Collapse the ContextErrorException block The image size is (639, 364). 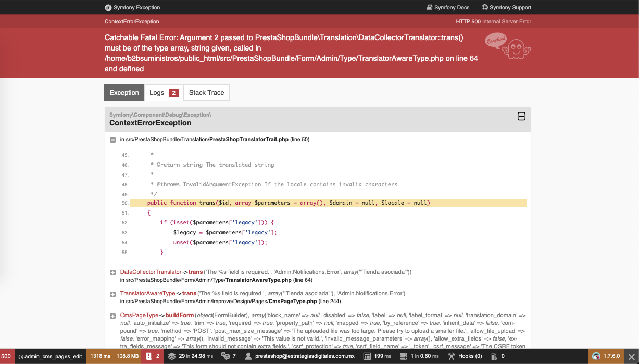521,117
